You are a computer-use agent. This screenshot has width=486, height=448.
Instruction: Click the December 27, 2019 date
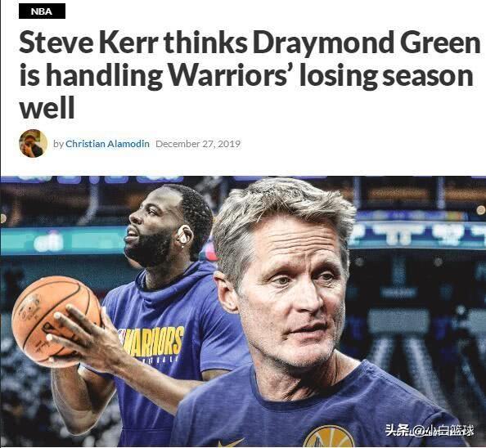click(x=198, y=144)
